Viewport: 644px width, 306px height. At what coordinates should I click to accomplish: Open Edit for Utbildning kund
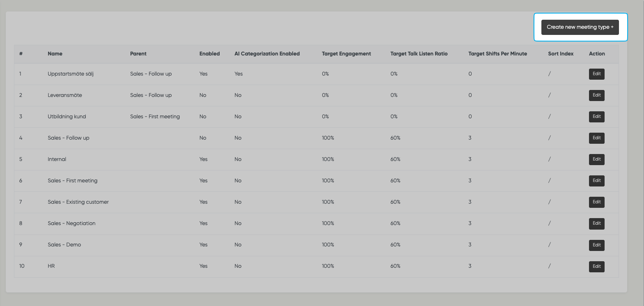coord(596,117)
